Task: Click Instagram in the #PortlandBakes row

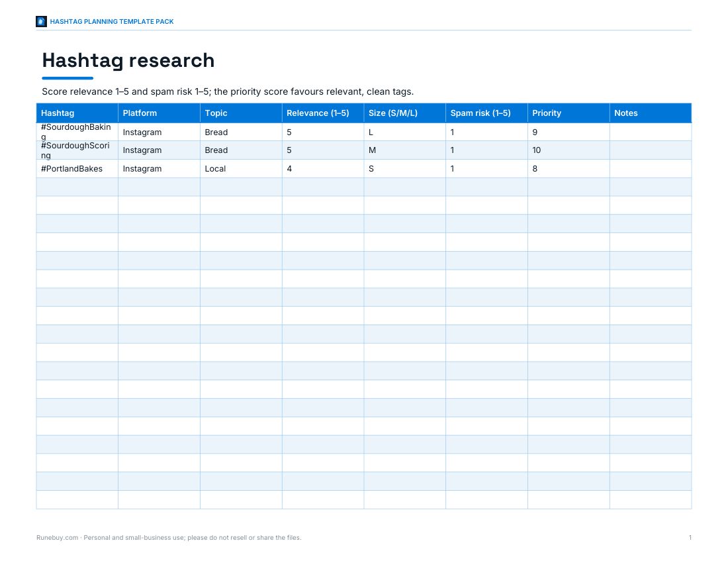Action: (159, 169)
